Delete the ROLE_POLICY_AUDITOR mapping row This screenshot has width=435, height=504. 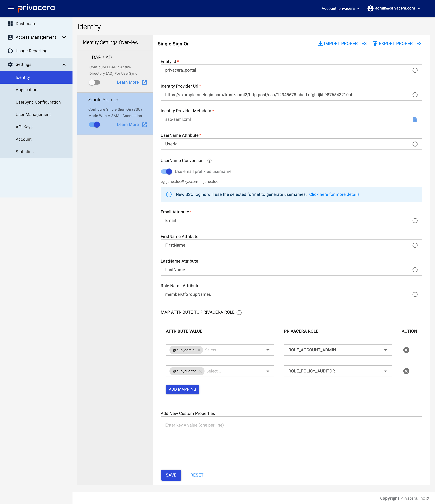click(x=406, y=371)
